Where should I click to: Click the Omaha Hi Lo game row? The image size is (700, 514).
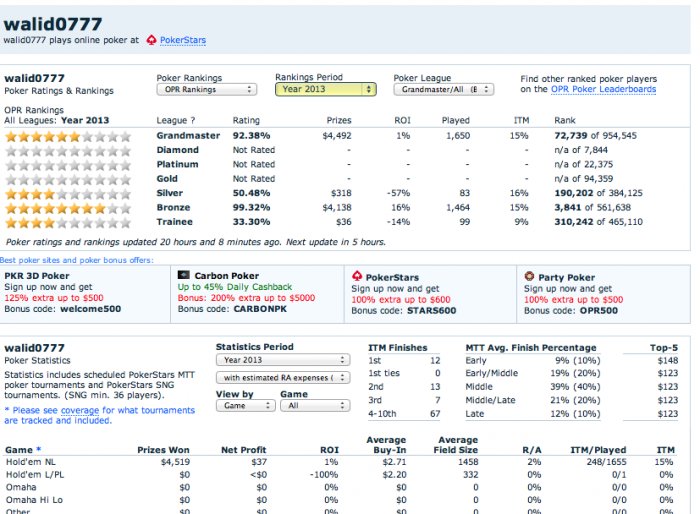pyautogui.click(x=341, y=500)
